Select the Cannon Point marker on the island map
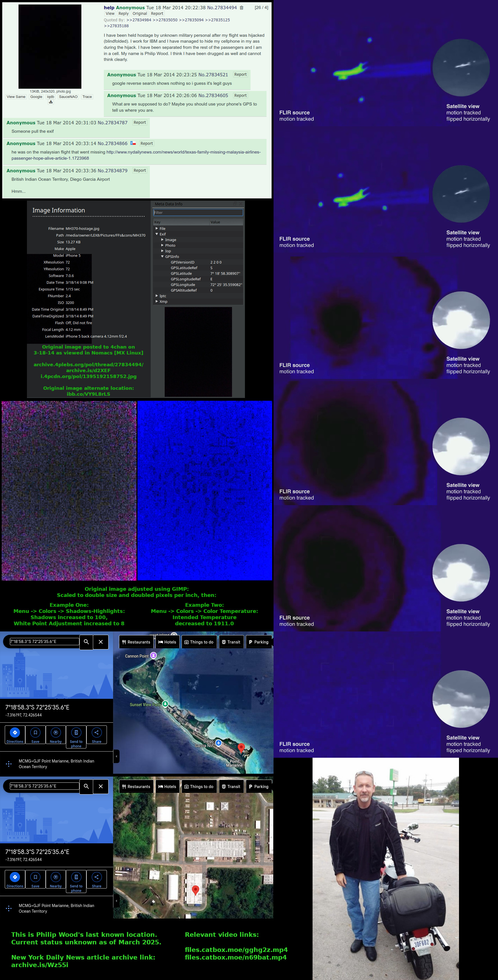498x980 pixels. (153, 656)
